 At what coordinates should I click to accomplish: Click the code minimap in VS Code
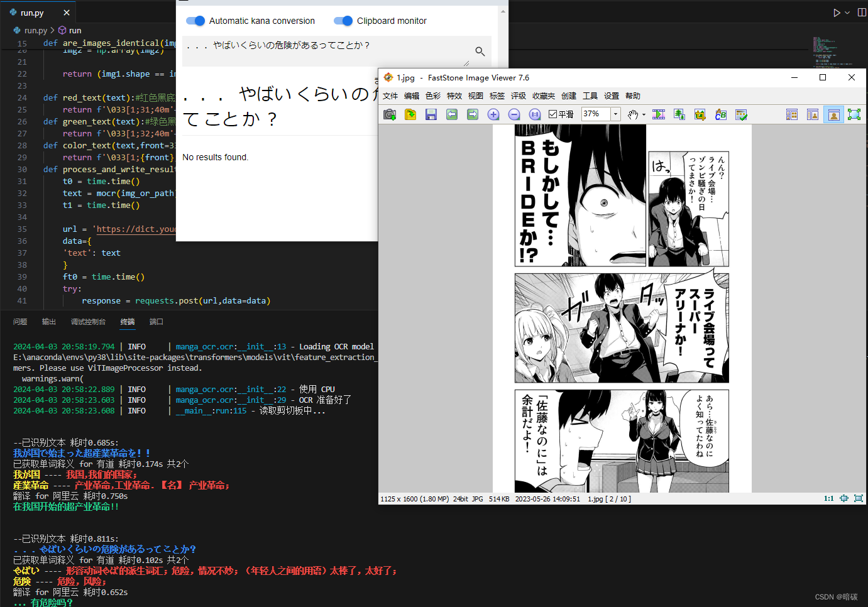[834, 52]
